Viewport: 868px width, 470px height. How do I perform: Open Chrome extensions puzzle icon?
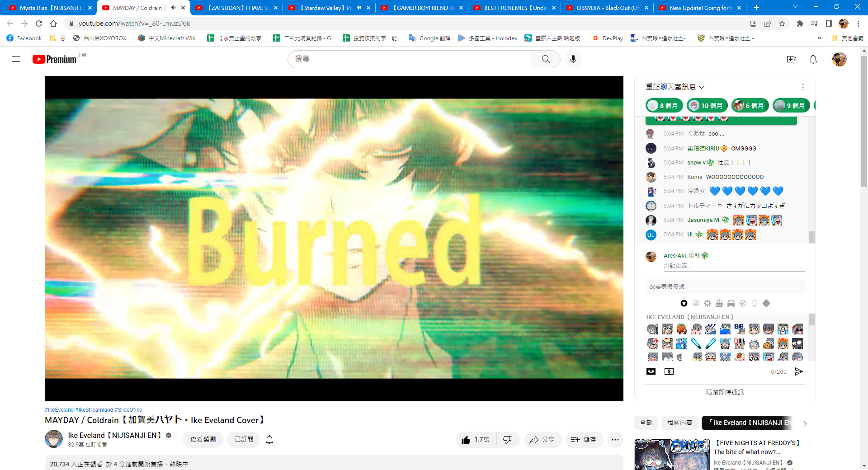click(x=800, y=23)
